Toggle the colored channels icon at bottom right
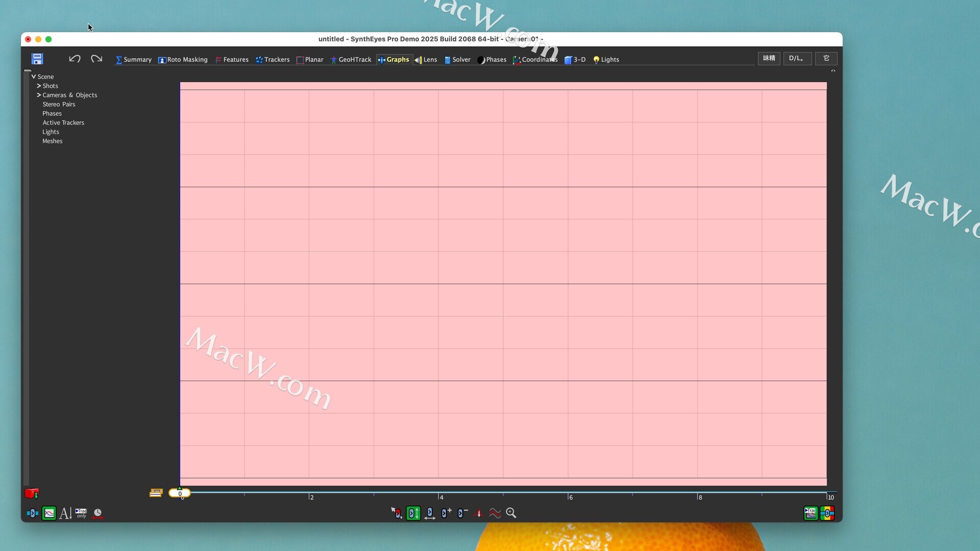980x551 pixels. point(827,513)
